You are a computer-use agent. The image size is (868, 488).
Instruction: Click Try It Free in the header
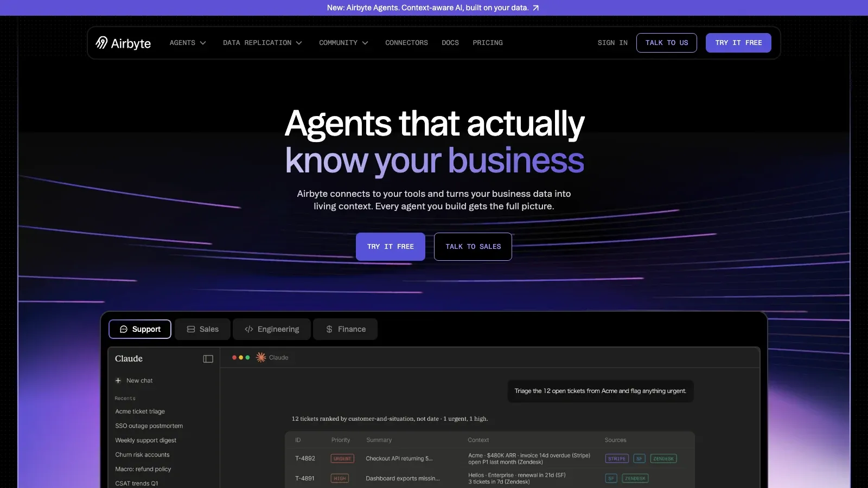click(x=738, y=43)
